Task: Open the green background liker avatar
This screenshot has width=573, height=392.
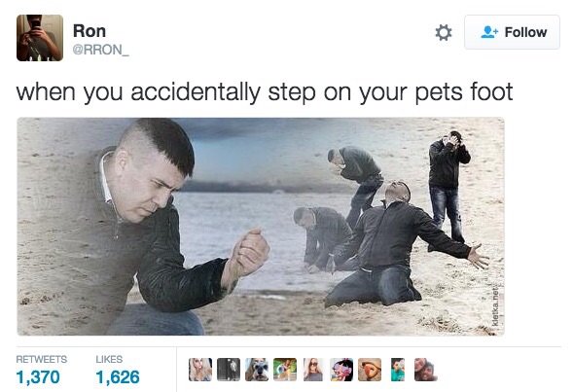Action: [x=285, y=370]
